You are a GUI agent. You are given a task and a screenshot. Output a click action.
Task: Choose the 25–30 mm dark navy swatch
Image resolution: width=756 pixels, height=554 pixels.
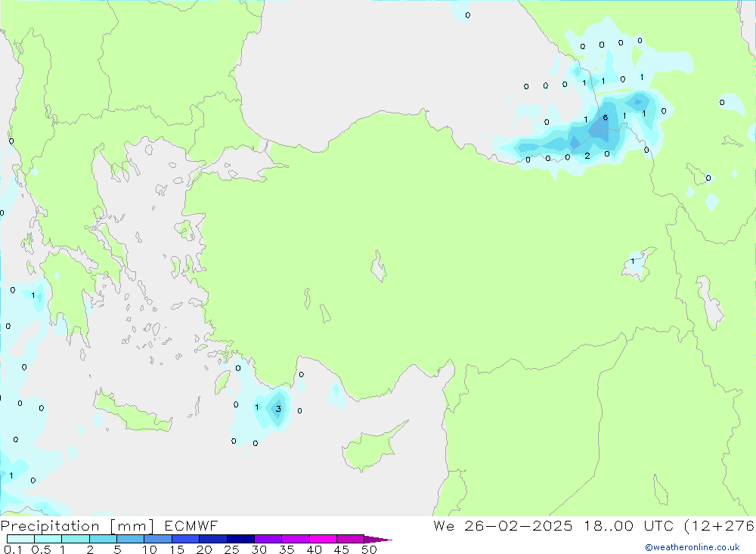point(240,539)
